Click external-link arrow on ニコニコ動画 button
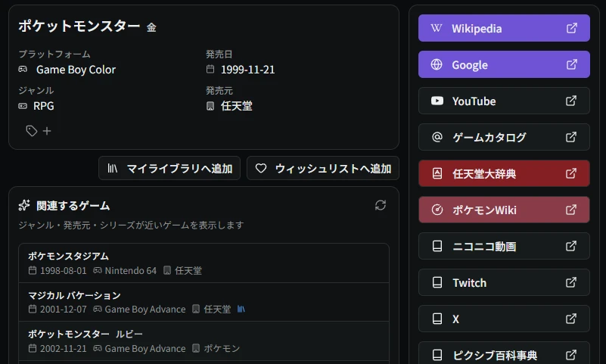Screen dimensions: 606x364 pos(571,246)
